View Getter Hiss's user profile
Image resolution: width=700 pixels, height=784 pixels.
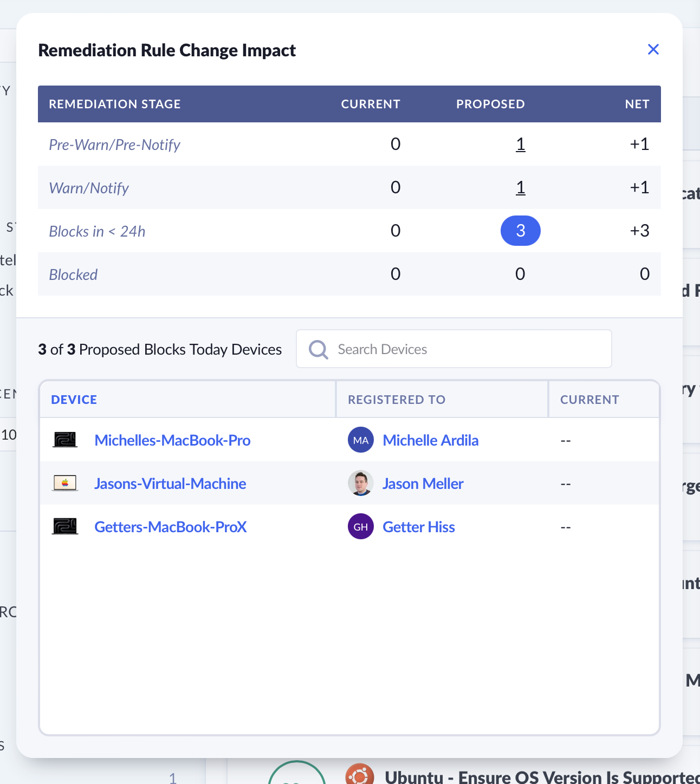(x=418, y=527)
